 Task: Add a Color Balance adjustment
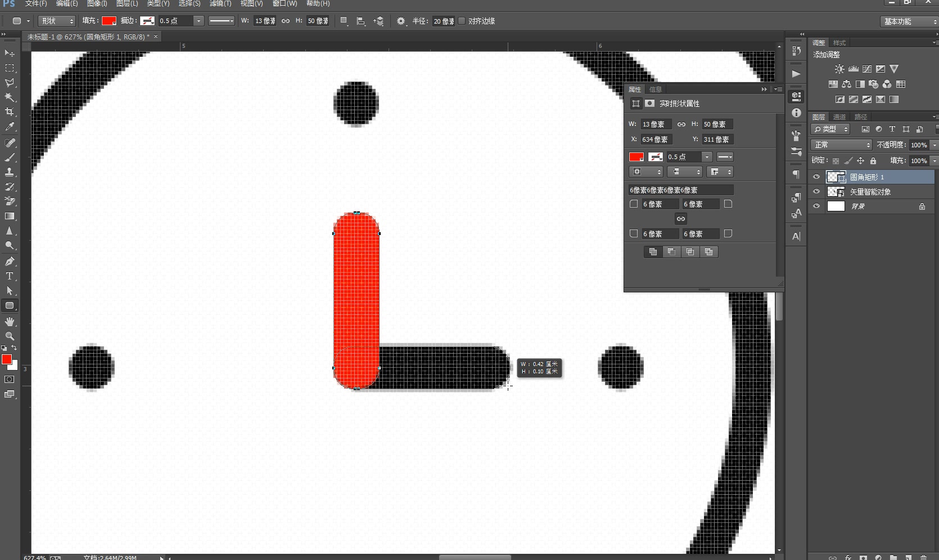pyautogui.click(x=846, y=84)
